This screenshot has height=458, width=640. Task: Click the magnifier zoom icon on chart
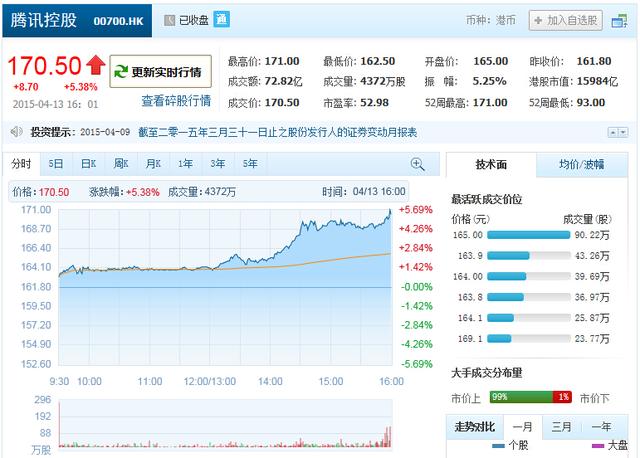click(417, 164)
